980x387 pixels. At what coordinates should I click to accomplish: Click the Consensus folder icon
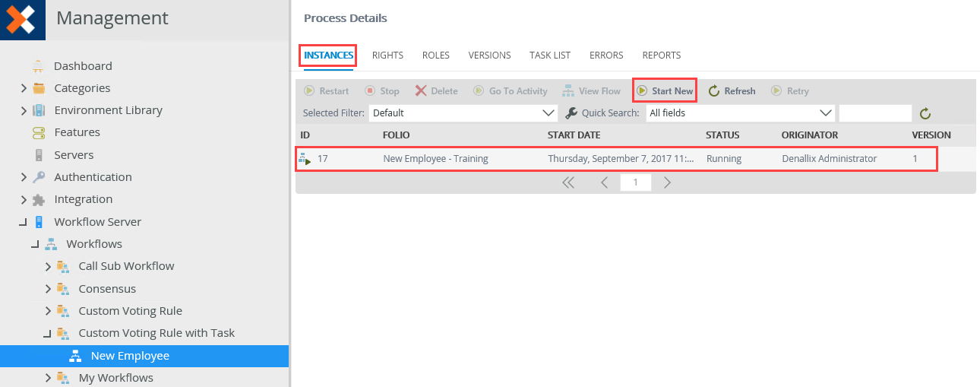tap(63, 289)
